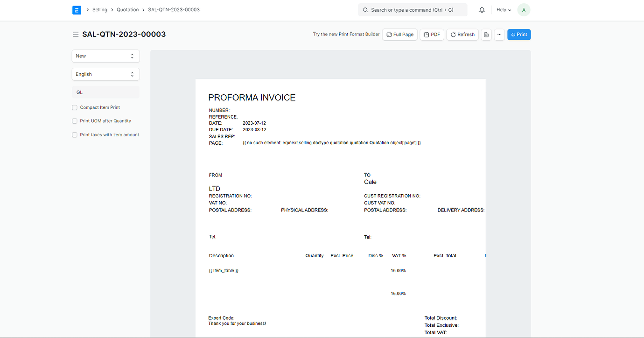The width and height of the screenshot is (644, 338).
Task: Click the customer name Cale
Action: pyautogui.click(x=370, y=182)
